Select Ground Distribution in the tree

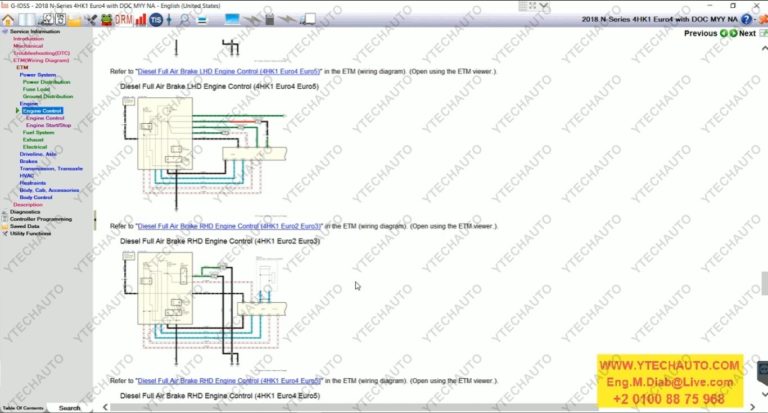click(x=48, y=97)
